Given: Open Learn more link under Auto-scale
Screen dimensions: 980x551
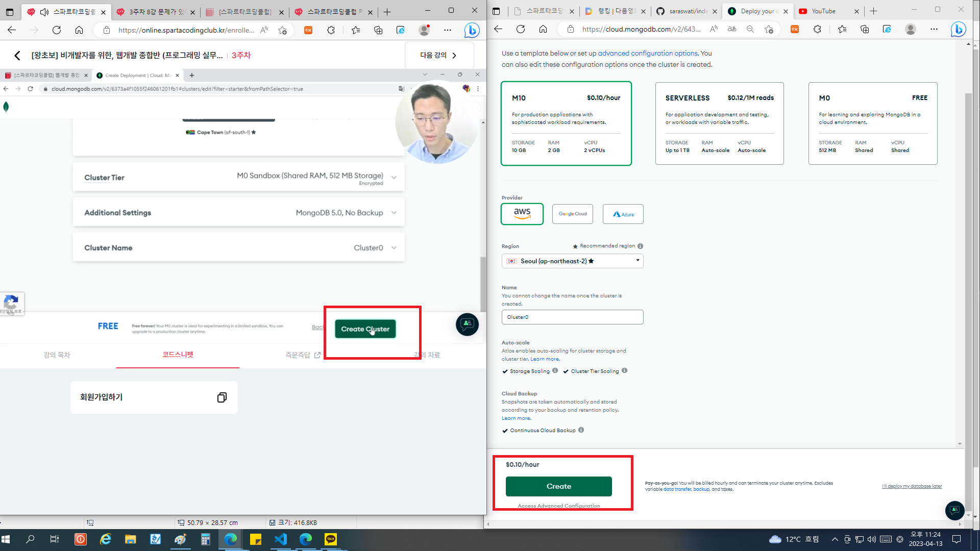Looking at the screenshot, I should click(x=545, y=359).
